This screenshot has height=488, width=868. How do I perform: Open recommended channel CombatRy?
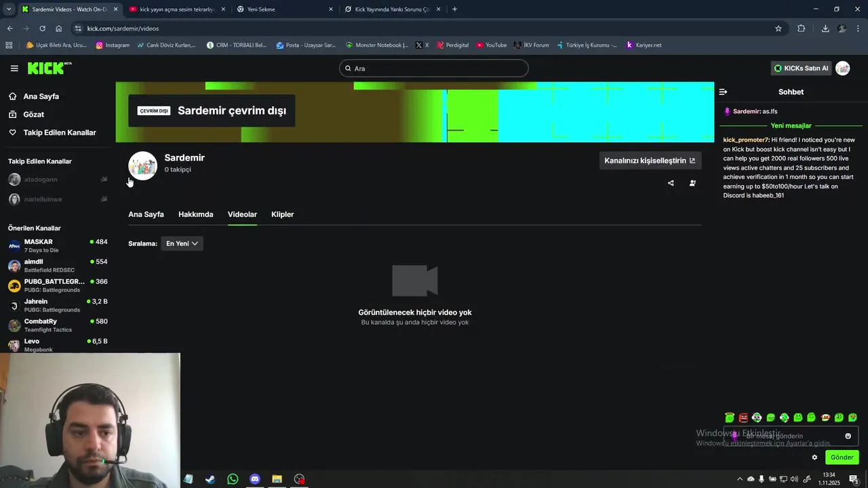(x=58, y=325)
